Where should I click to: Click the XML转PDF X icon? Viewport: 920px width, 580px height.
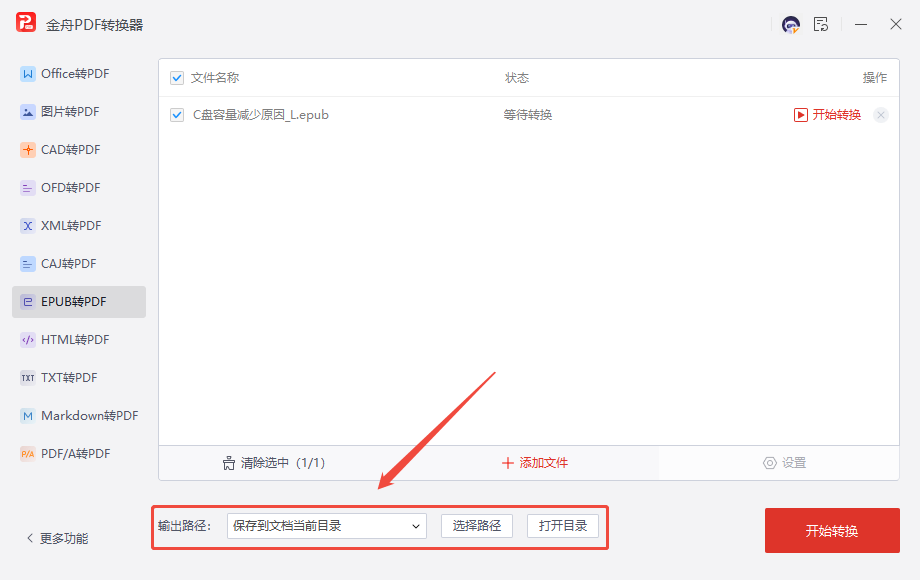28,226
